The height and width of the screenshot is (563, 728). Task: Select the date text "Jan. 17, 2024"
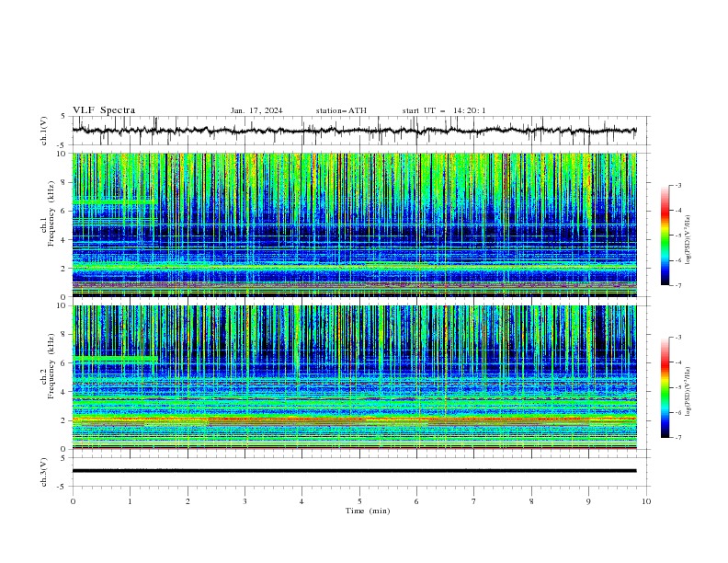pos(256,110)
